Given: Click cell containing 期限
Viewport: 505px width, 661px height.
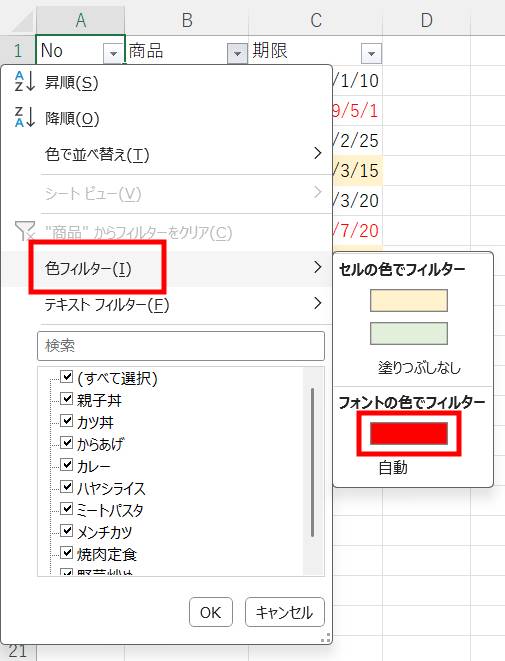Looking at the screenshot, I should pyautogui.click(x=316, y=51).
